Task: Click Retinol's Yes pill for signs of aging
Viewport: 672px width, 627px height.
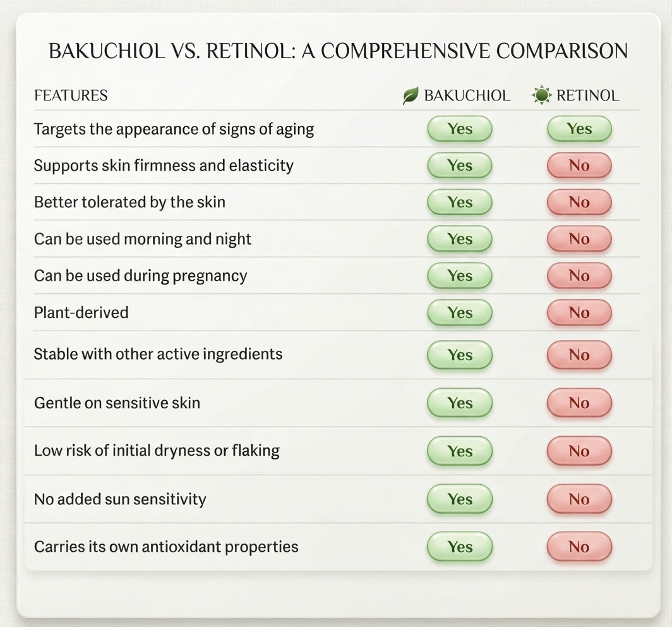Action: pyautogui.click(x=579, y=129)
